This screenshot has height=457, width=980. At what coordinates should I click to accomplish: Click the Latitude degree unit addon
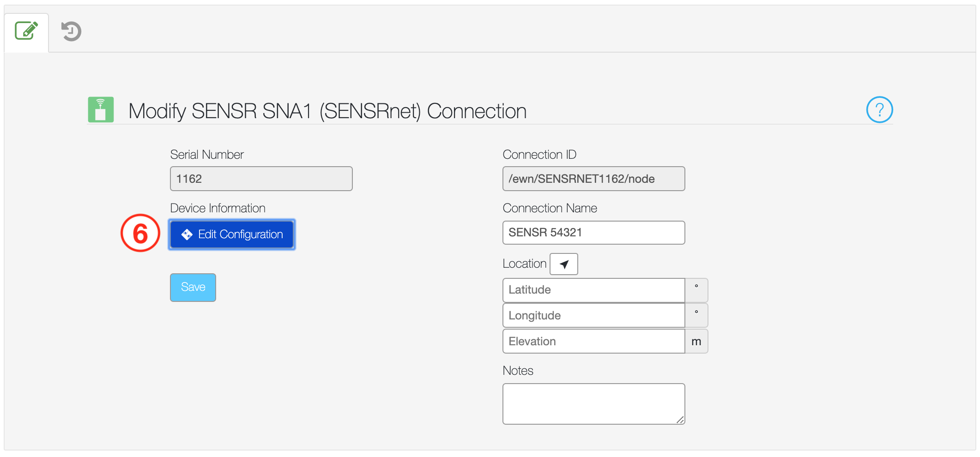point(696,290)
